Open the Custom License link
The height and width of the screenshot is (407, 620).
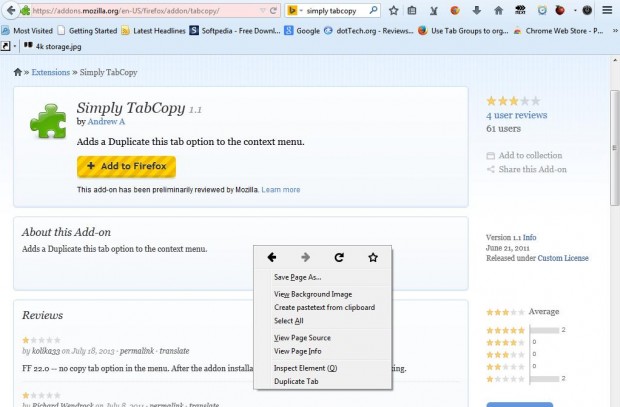pos(563,258)
